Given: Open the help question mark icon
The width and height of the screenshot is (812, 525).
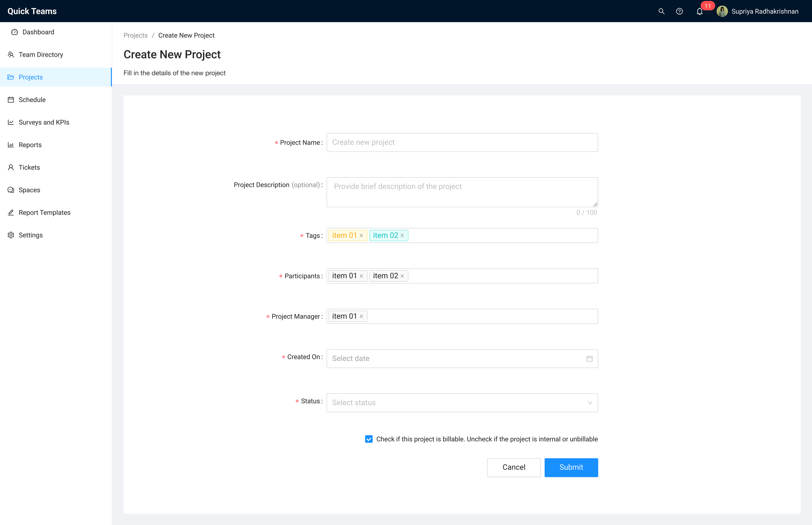Looking at the screenshot, I should click(x=679, y=11).
